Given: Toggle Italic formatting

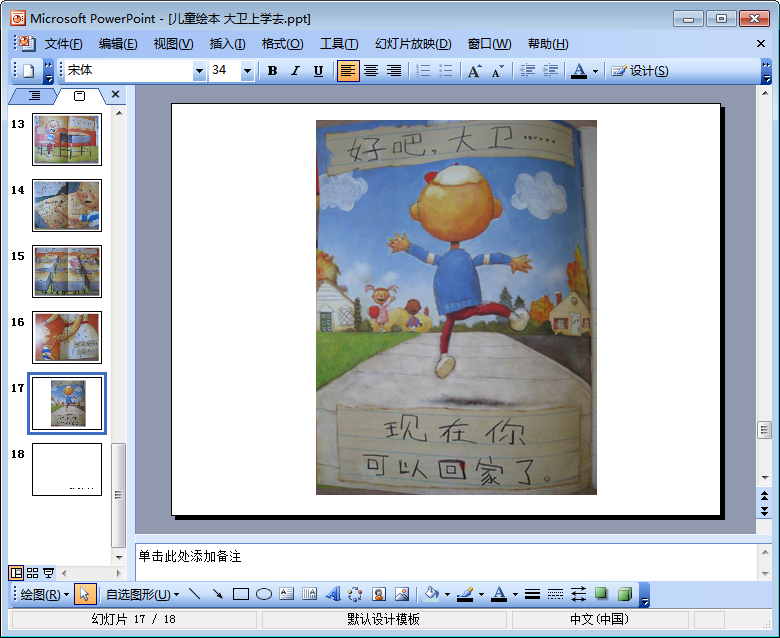Looking at the screenshot, I should pyautogui.click(x=295, y=71).
